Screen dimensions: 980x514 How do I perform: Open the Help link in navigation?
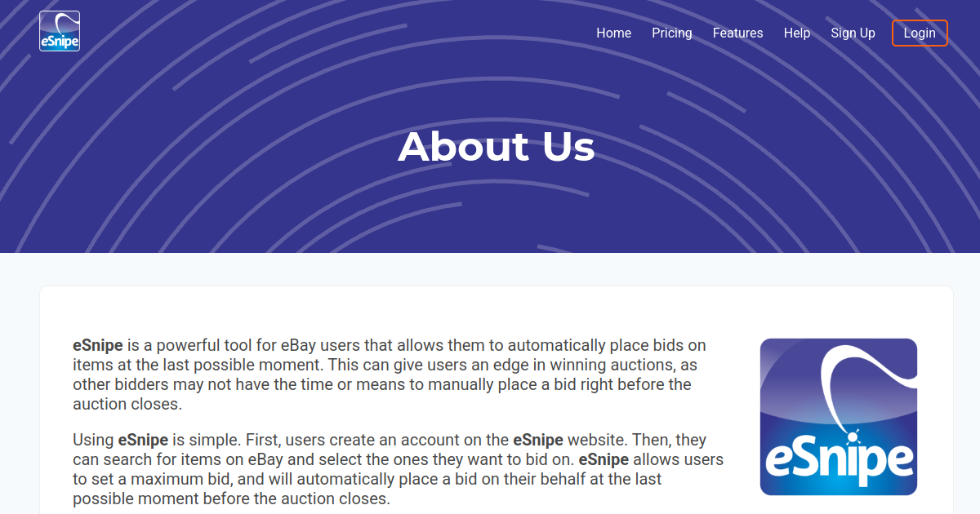[x=796, y=33]
